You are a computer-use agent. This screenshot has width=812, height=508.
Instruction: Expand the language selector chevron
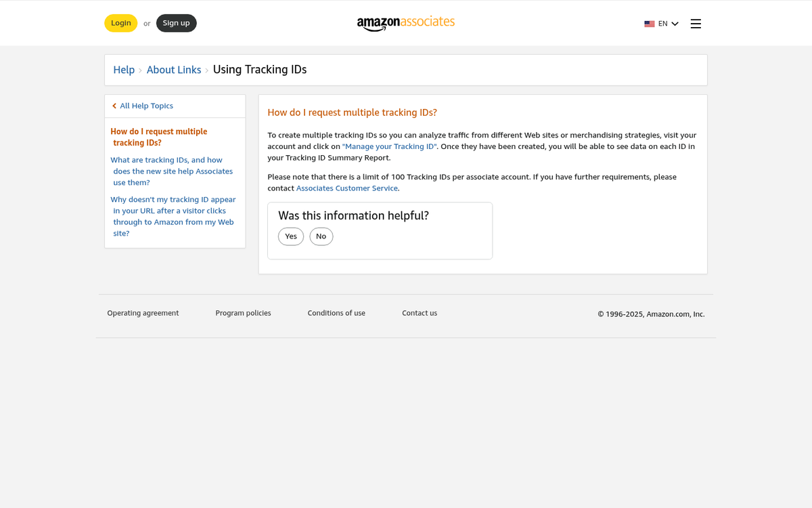click(675, 23)
